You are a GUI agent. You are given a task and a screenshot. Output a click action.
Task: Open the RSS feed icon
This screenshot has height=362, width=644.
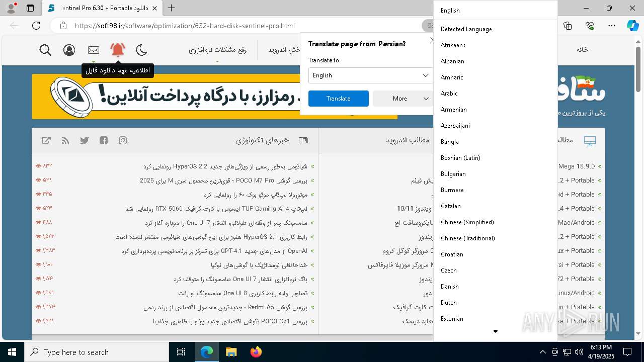[65, 140]
